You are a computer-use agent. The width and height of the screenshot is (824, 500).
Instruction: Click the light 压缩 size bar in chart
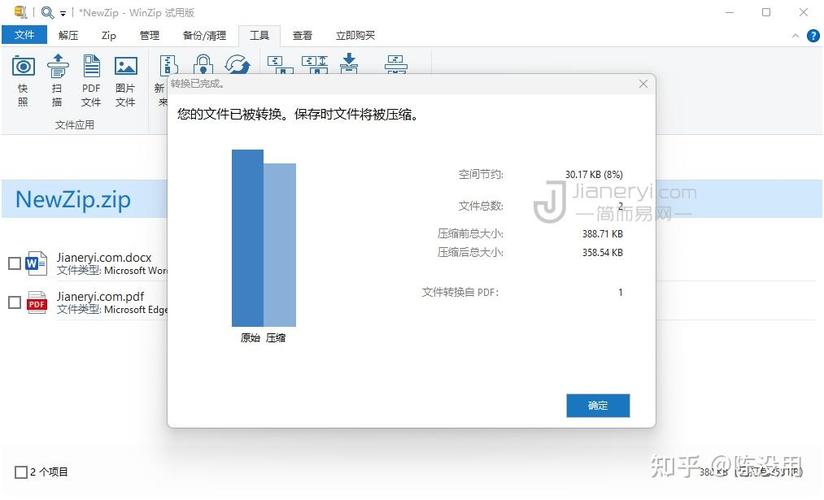click(280, 245)
